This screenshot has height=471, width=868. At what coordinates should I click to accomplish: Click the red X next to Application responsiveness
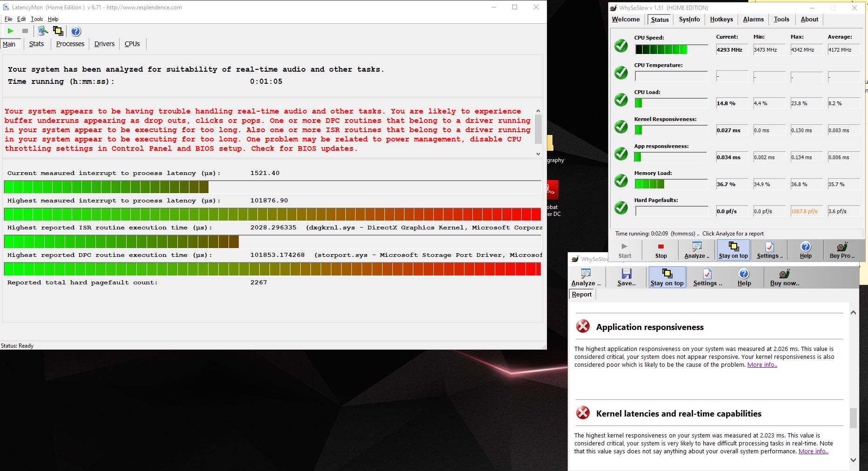click(x=583, y=326)
